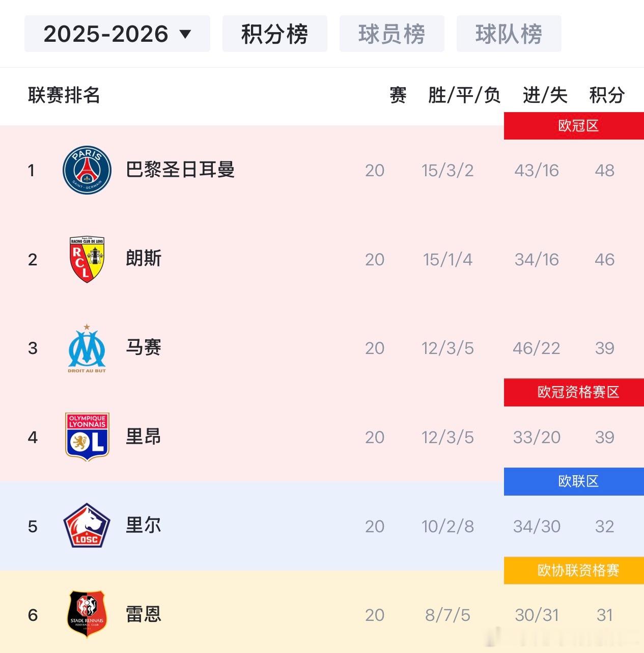The image size is (644, 653).
Task: Select the Olympique Lyonnais crest
Action: coord(87,437)
